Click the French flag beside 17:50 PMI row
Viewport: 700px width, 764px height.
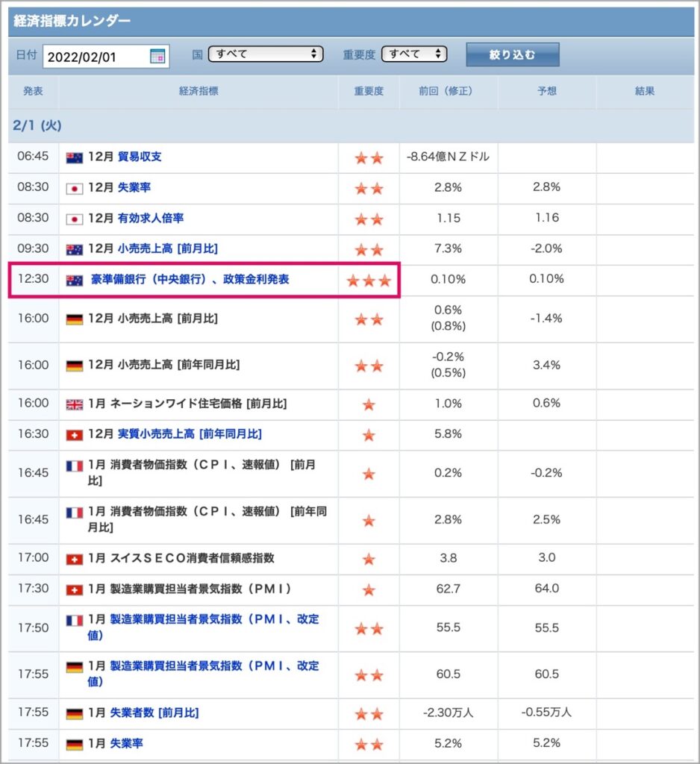75,621
